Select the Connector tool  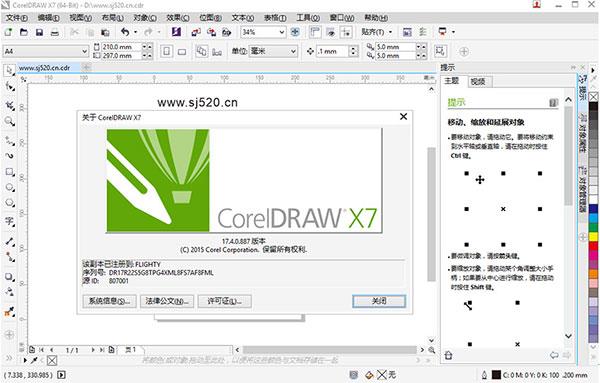point(10,257)
